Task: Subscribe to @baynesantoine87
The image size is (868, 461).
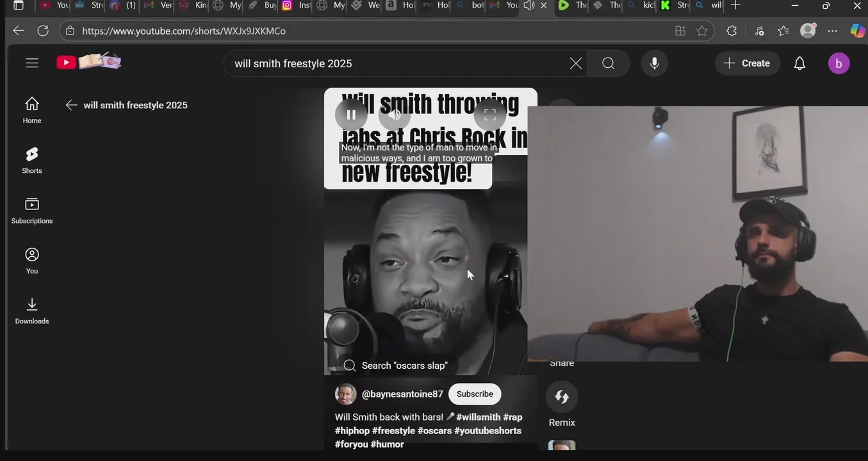Action: tap(475, 394)
